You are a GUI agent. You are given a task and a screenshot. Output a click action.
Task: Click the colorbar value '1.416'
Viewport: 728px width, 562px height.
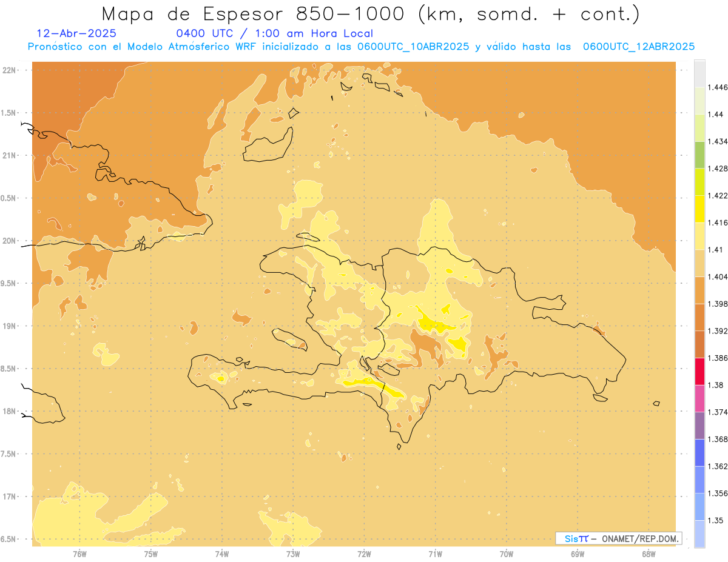(x=718, y=222)
